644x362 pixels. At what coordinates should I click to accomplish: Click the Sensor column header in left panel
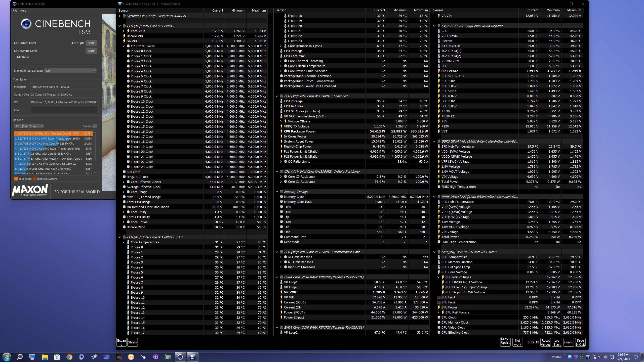[x=160, y=11]
